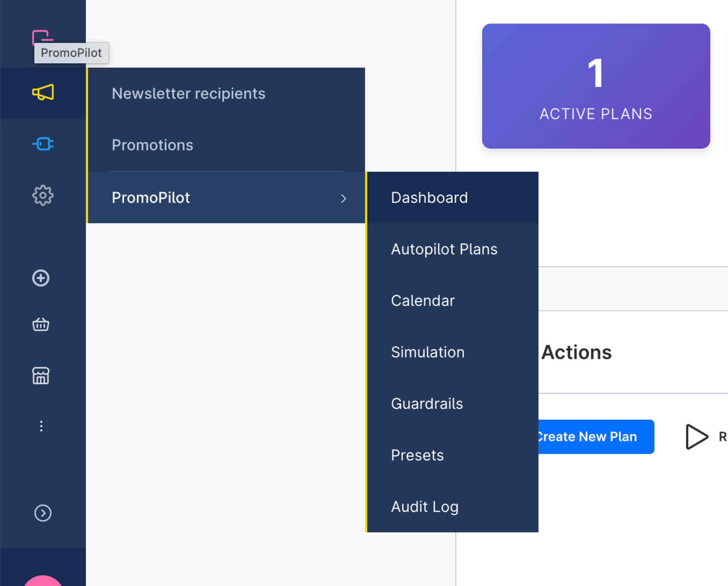Open the Audit Log entry
This screenshot has height=586, width=728.
pos(425,507)
